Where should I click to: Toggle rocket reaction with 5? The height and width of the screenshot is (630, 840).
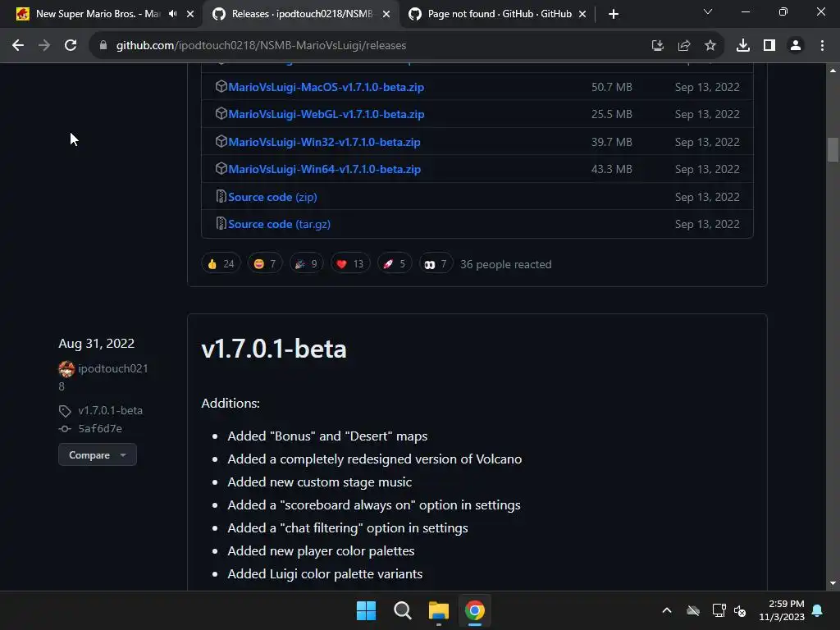395,264
